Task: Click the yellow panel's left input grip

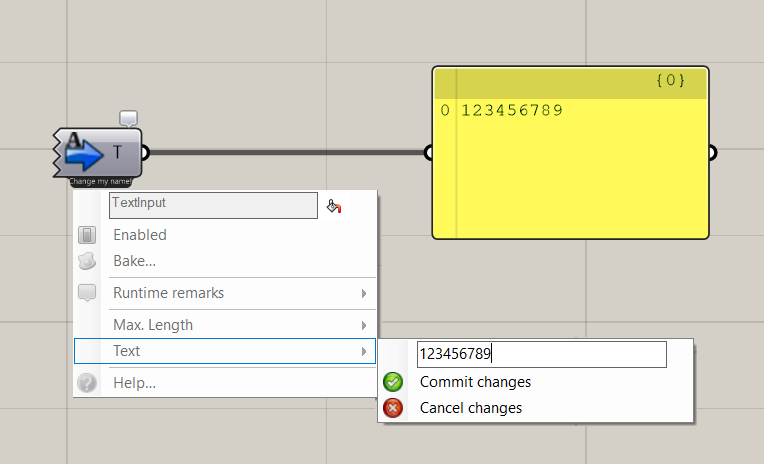Action: (430, 153)
